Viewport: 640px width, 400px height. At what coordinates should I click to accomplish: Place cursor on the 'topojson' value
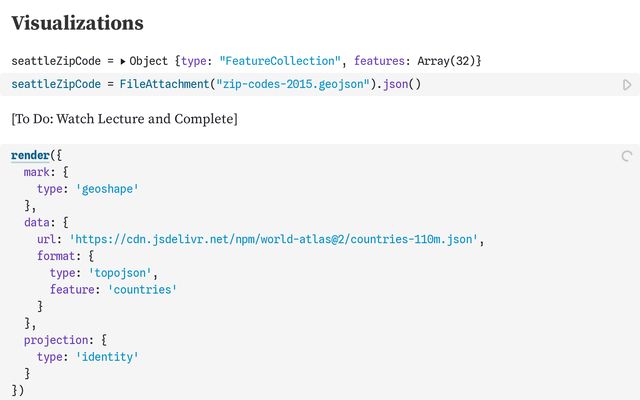pos(121,273)
